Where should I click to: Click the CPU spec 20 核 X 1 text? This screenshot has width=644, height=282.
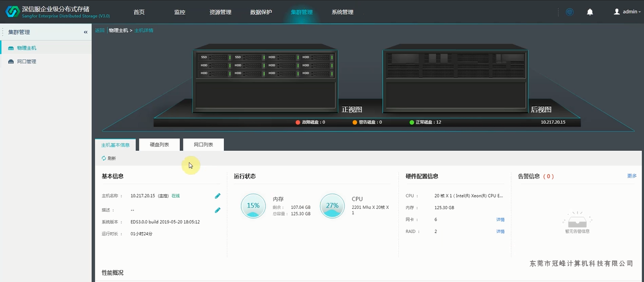(x=469, y=196)
